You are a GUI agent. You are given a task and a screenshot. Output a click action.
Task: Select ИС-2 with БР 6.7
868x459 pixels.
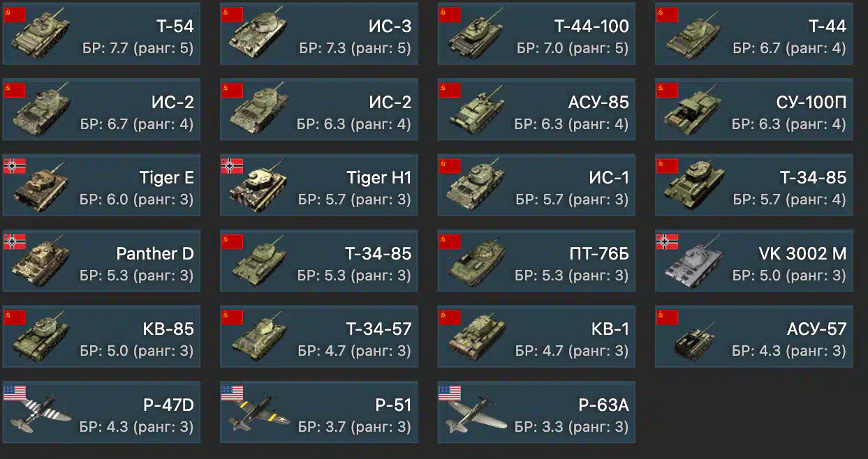(x=101, y=110)
